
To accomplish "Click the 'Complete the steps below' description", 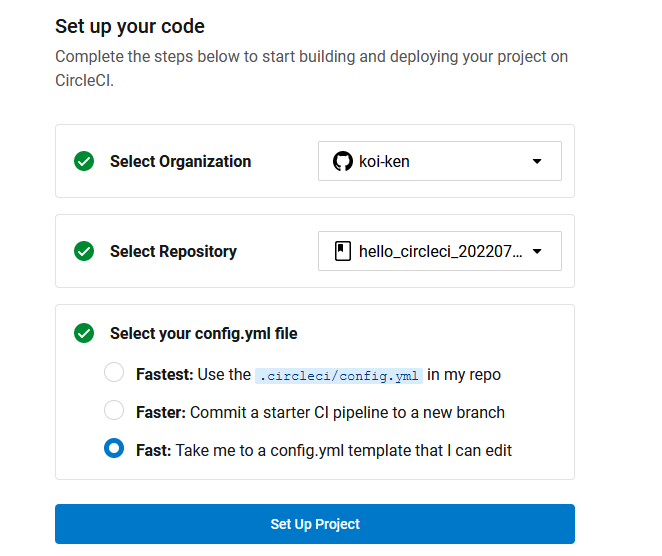I will [x=312, y=68].
